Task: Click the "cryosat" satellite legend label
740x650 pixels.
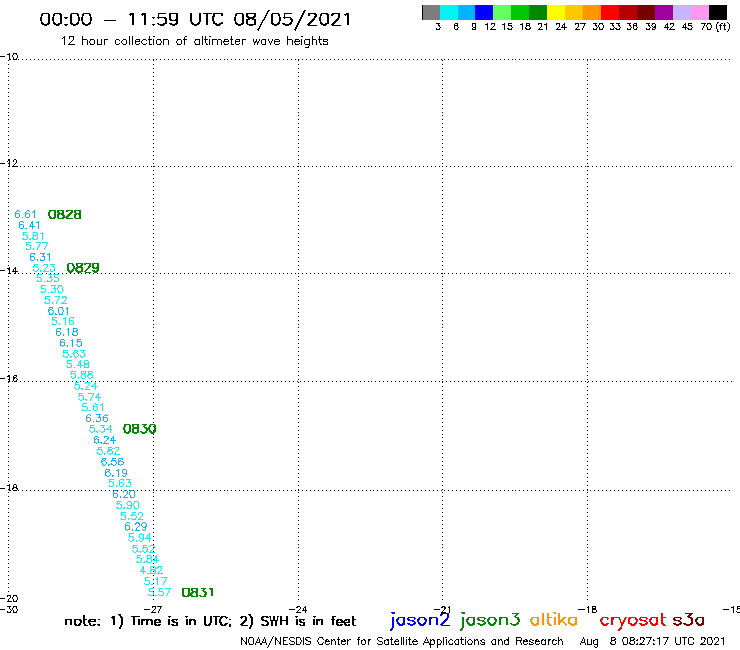Action: (x=633, y=621)
